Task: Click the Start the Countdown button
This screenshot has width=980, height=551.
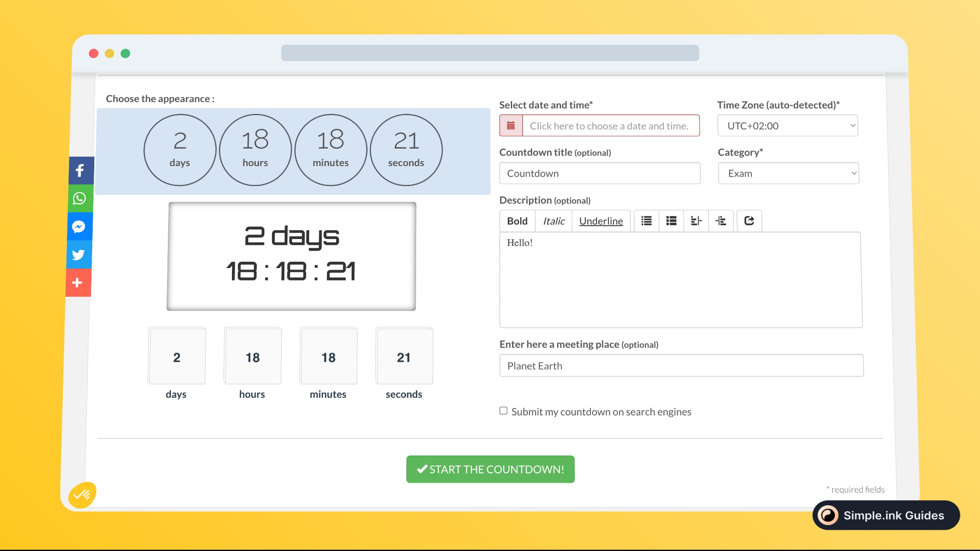Action: click(x=490, y=469)
